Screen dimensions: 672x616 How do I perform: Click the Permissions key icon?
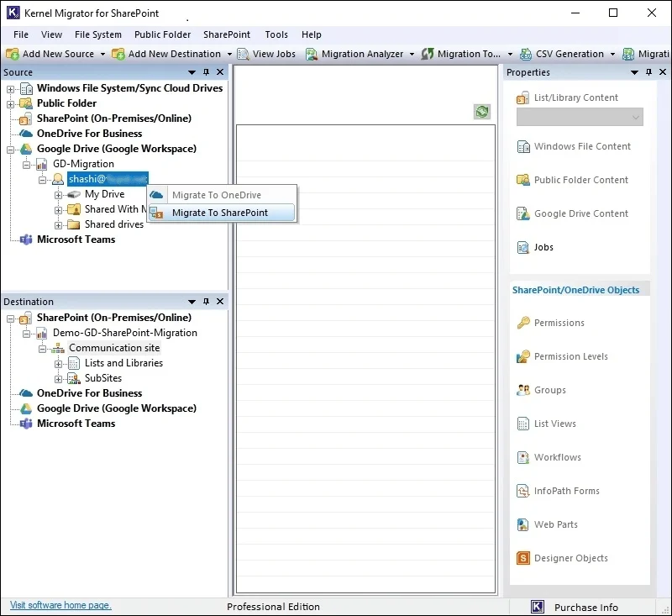pyautogui.click(x=522, y=323)
